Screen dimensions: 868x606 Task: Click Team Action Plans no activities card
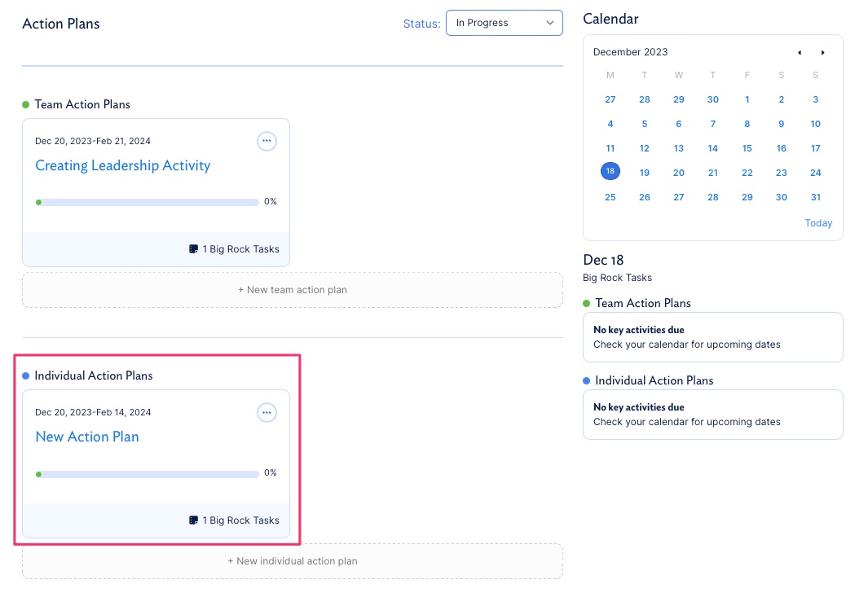pos(712,337)
